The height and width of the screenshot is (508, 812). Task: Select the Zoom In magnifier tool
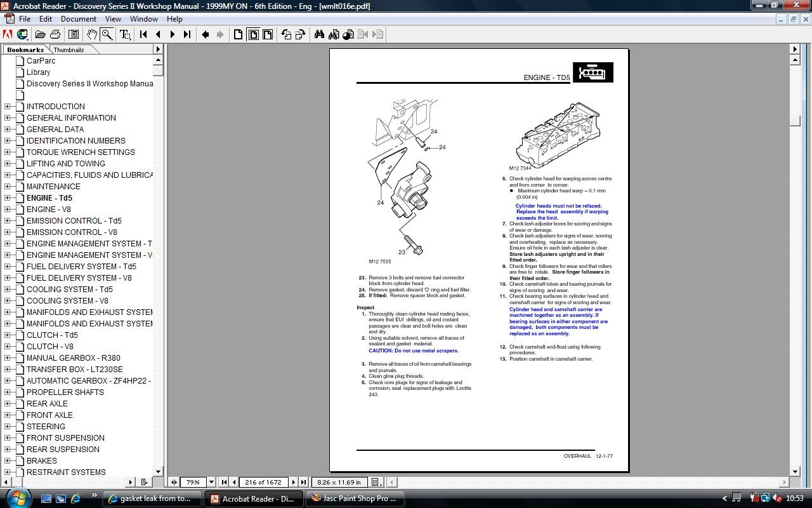pyautogui.click(x=107, y=34)
